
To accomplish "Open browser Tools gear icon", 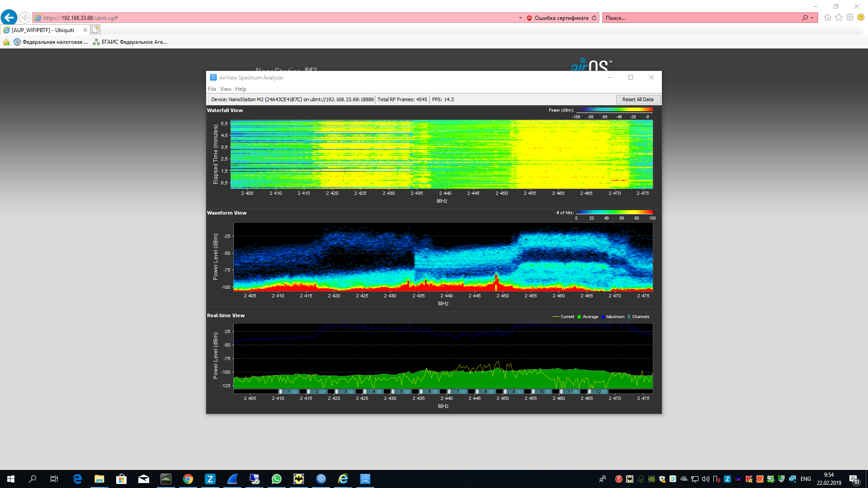I will point(850,18).
